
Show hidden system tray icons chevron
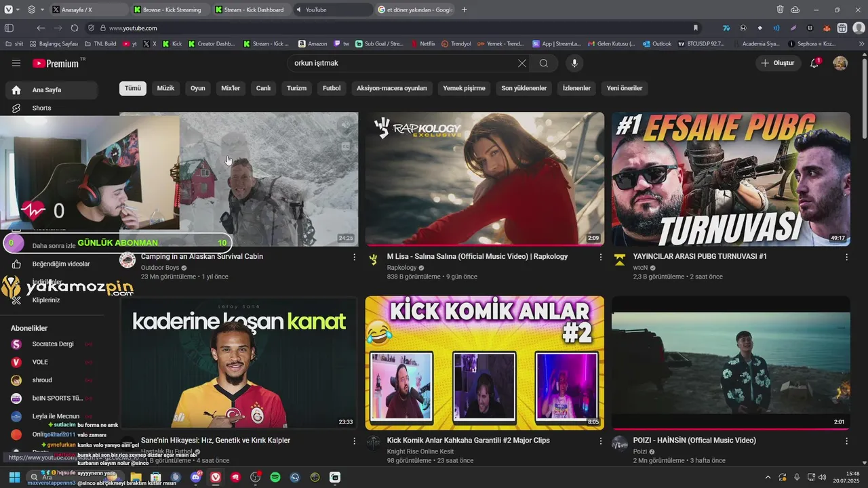768,477
